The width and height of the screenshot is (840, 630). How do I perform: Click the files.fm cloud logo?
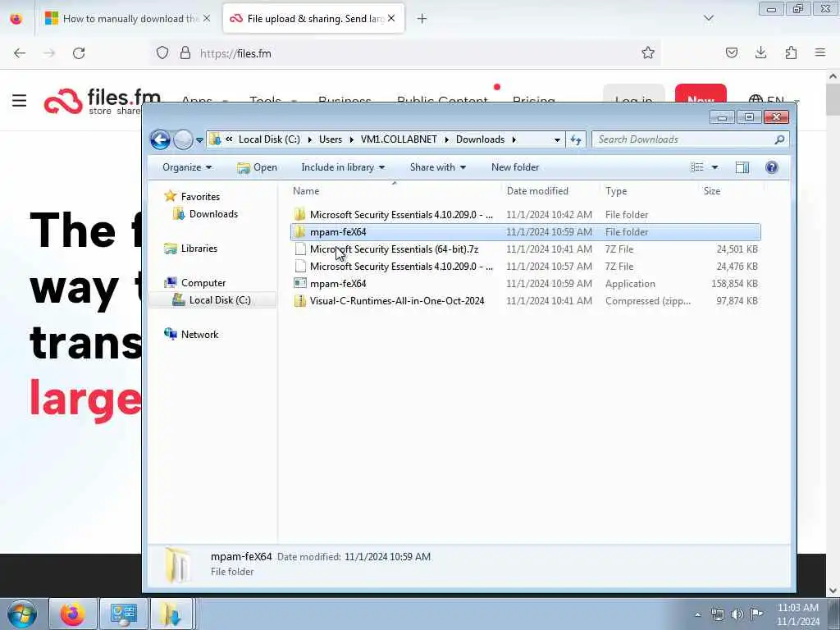tap(63, 101)
